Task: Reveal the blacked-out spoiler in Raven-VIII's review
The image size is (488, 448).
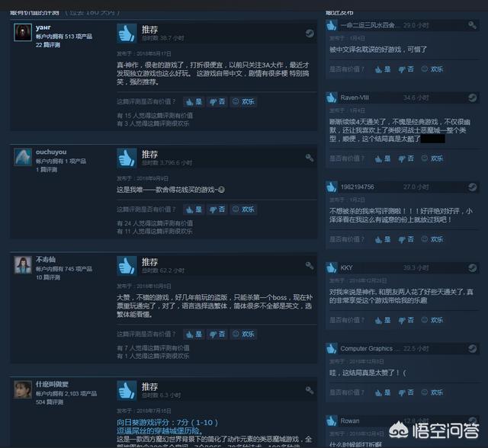Action: 433,139
